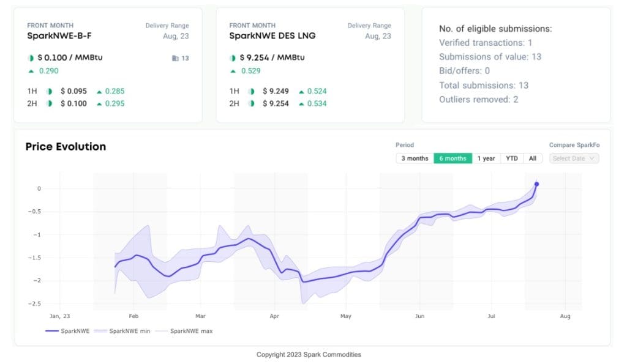Click 'Total submissions: 13' text
This screenshot has height=364, width=627.
[x=484, y=85]
